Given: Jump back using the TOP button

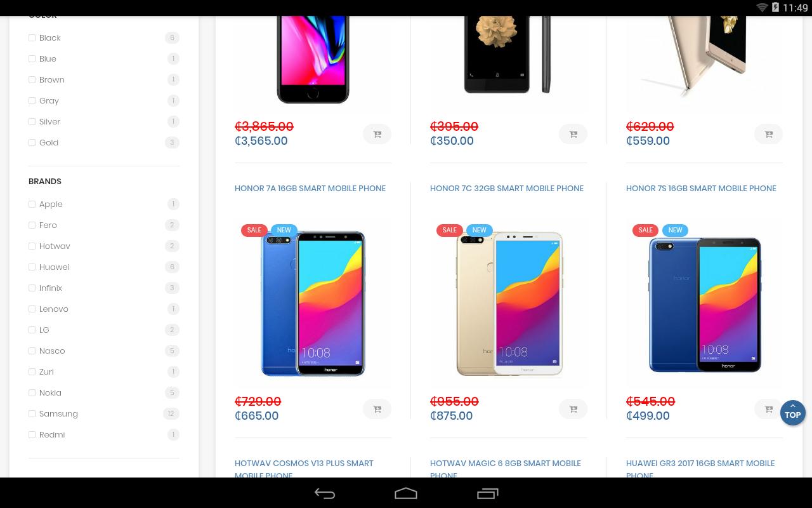Looking at the screenshot, I should [x=792, y=413].
